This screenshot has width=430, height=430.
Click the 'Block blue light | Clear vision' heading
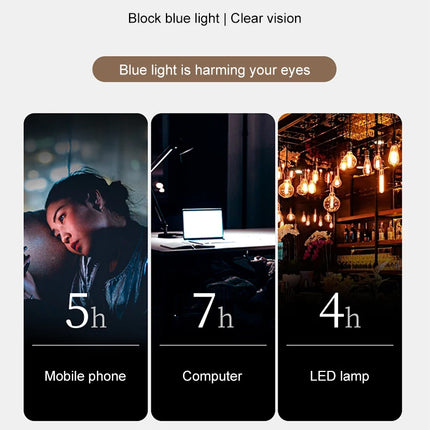(215, 18)
